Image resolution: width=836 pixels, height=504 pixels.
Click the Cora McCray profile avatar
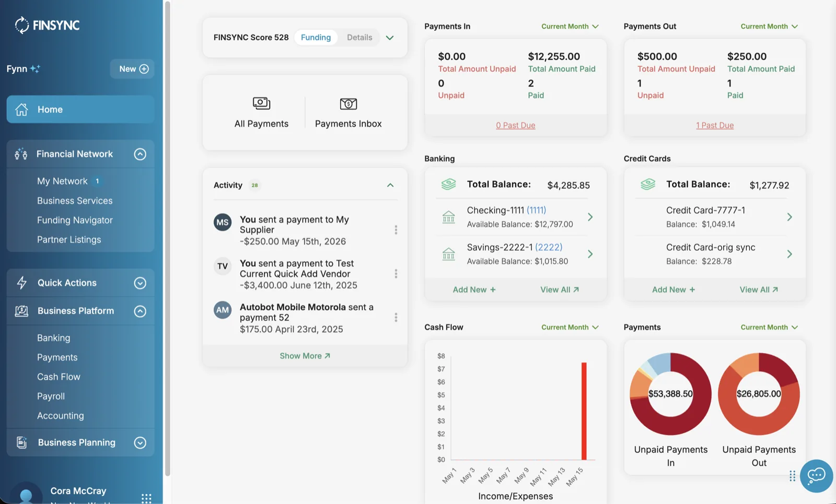pyautogui.click(x=26, y=493)
